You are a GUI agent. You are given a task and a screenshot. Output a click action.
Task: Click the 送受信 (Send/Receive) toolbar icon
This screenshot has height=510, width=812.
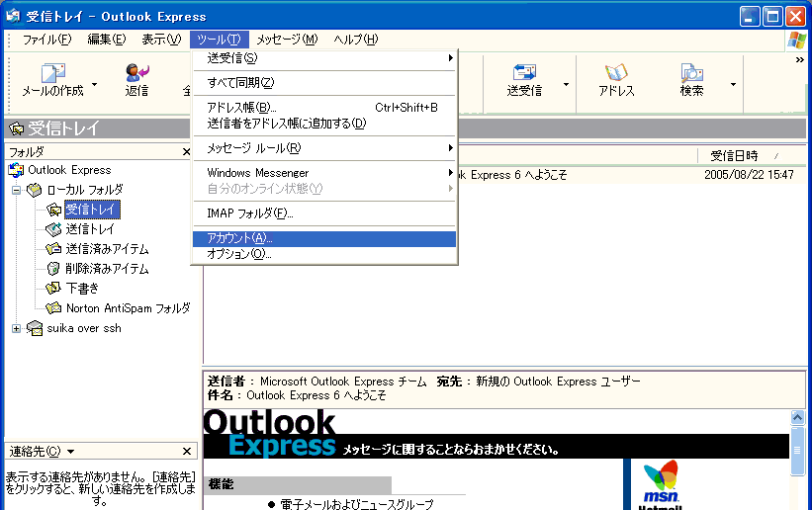pyautogui.click(x=524, y=78)
